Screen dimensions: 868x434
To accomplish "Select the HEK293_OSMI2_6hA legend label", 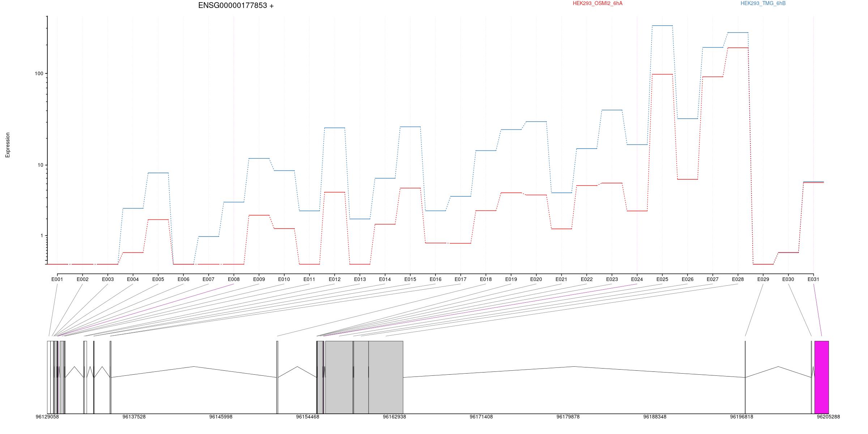I will [x=597, y=3].
